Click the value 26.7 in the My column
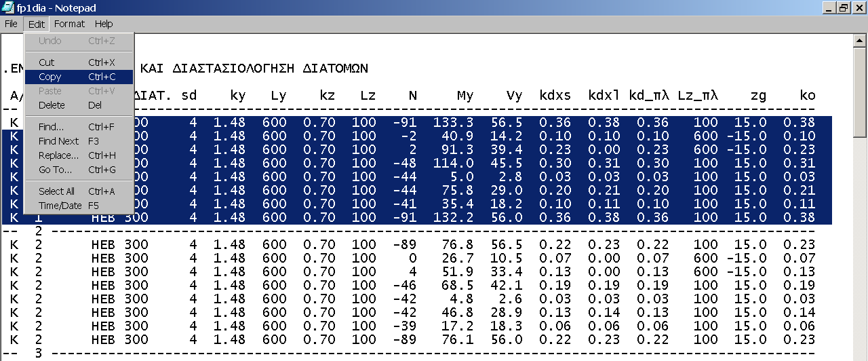Viewport: 868px width, 361px height. tap(457, 259)
